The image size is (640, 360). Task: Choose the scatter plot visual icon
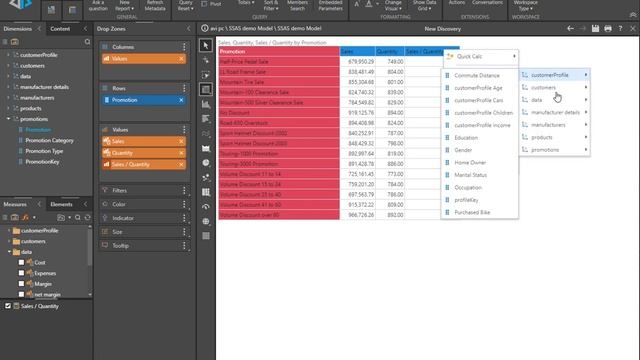click(x=206, y=178)
